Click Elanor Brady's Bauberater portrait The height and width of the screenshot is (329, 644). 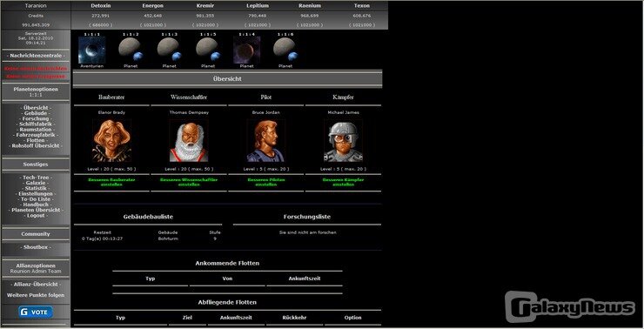pyautogui.click(x=111, y=140)
